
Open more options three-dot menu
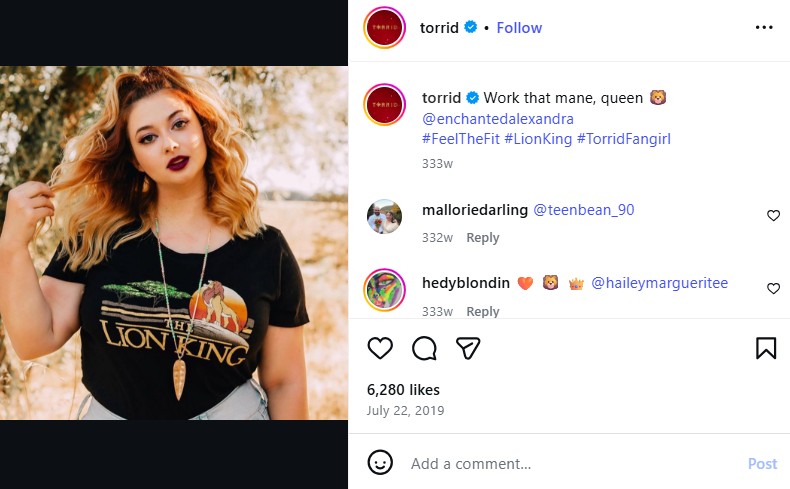click(764, 28)
